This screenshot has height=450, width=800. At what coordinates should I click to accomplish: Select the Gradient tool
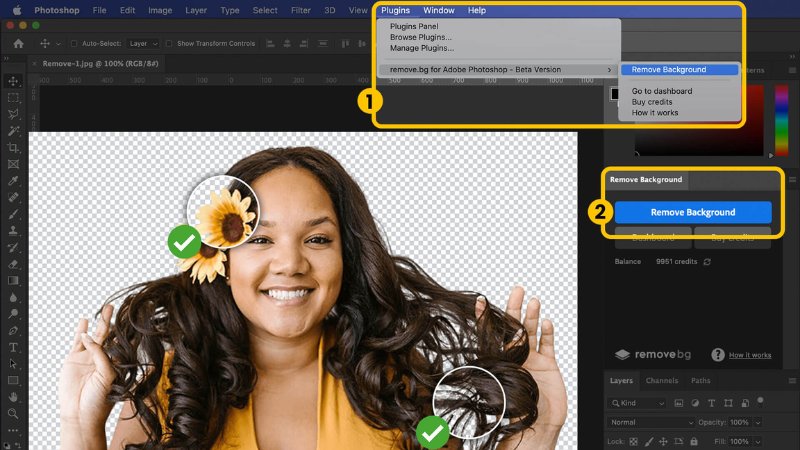click(x=13, y=281)
